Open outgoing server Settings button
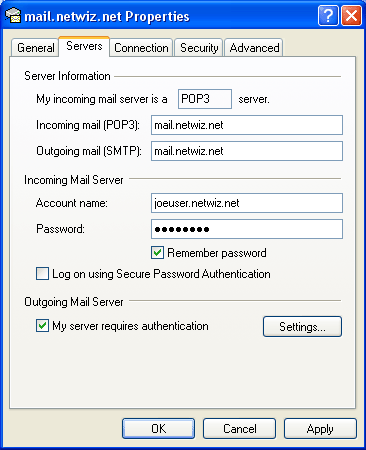Image resolution: width=366 pixels, height=450 pixels. pyautogui.click(x=302, y=327)
